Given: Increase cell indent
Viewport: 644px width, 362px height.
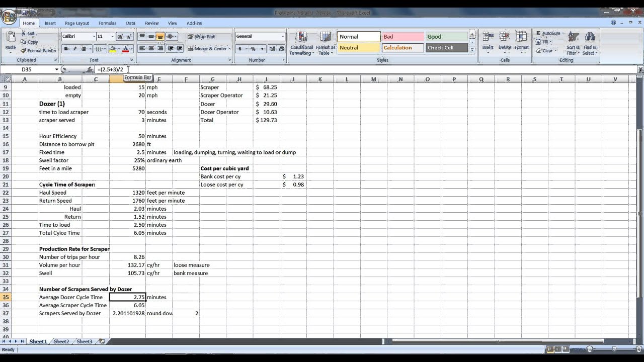Looking at the screenshot, I should click(179, 49).
